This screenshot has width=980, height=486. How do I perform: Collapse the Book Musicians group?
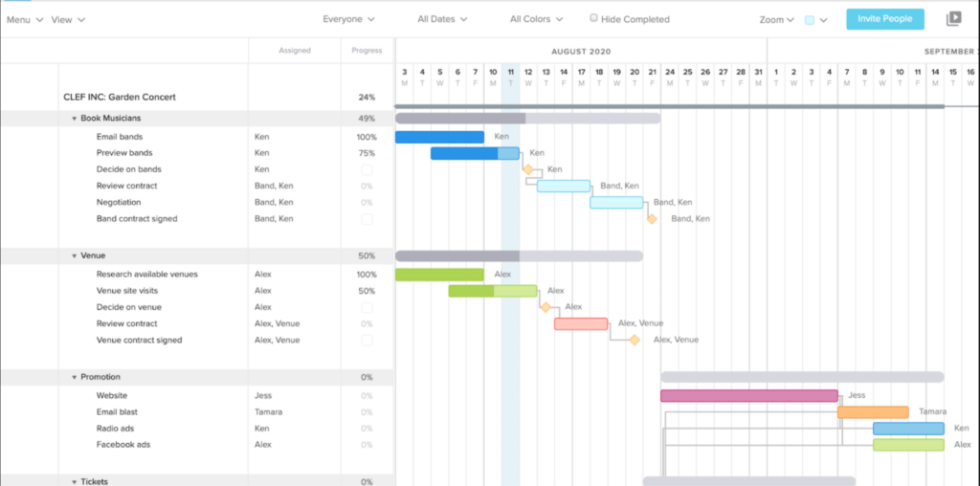click(x=75, y=119)
